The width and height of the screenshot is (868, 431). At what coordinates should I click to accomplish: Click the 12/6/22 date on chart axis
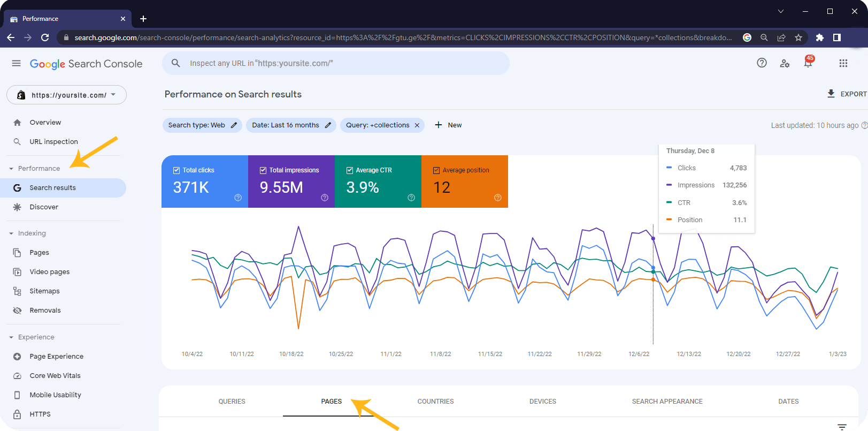coord(639,354)
